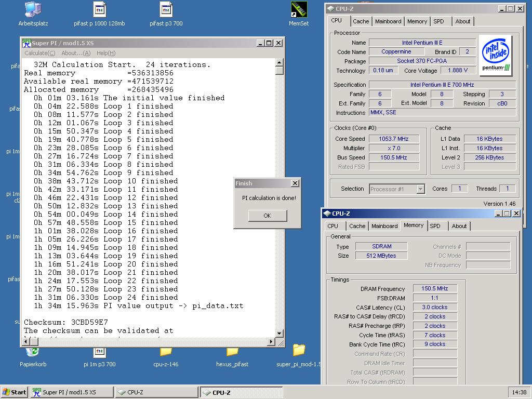This screenshot has width=532, height=399.
Task: Click the Package value Socket 370 FC-PGA
Action: 422,61
